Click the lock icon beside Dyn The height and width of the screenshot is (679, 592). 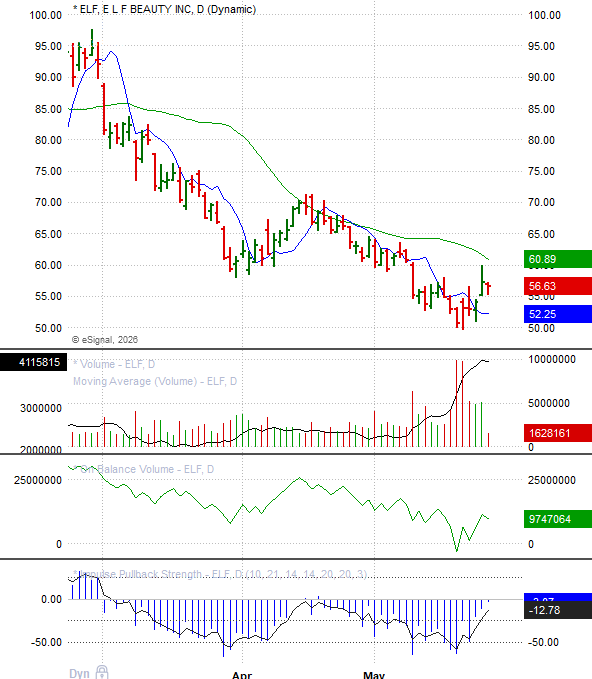click(102, 673)
